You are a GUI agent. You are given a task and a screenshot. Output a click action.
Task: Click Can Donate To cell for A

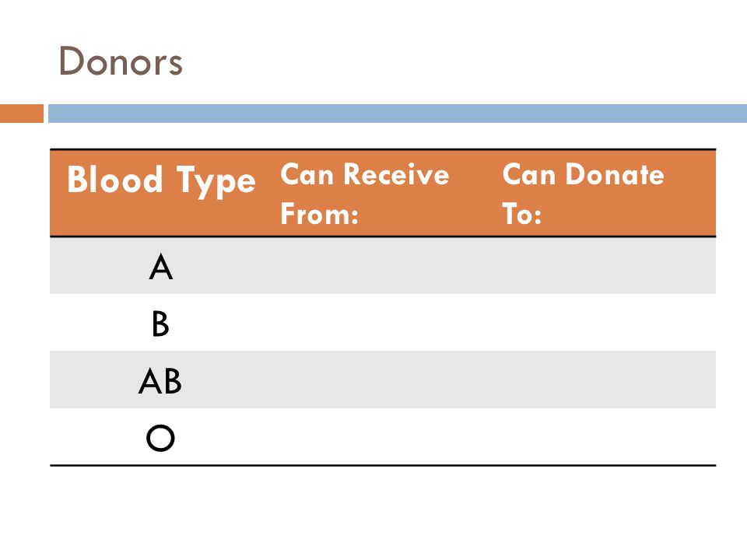click(x=605, y=266)
